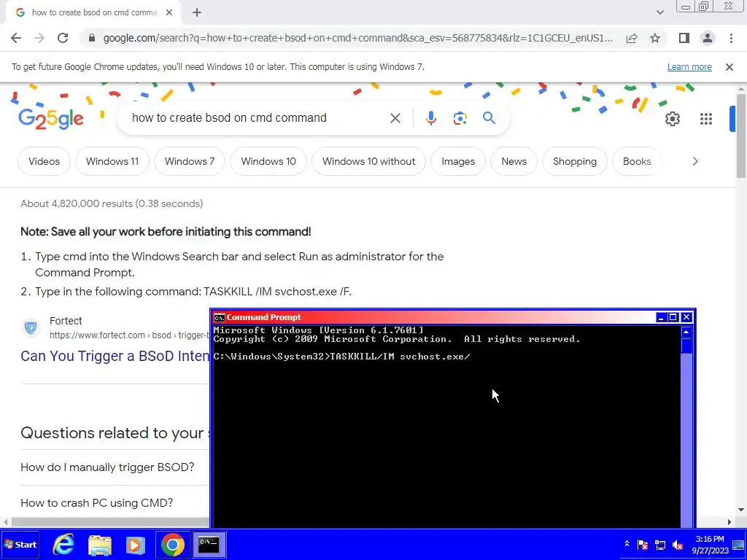Dismiss the Chrome update notification bar
747x560 pixels.
click(x=729, y=67)
